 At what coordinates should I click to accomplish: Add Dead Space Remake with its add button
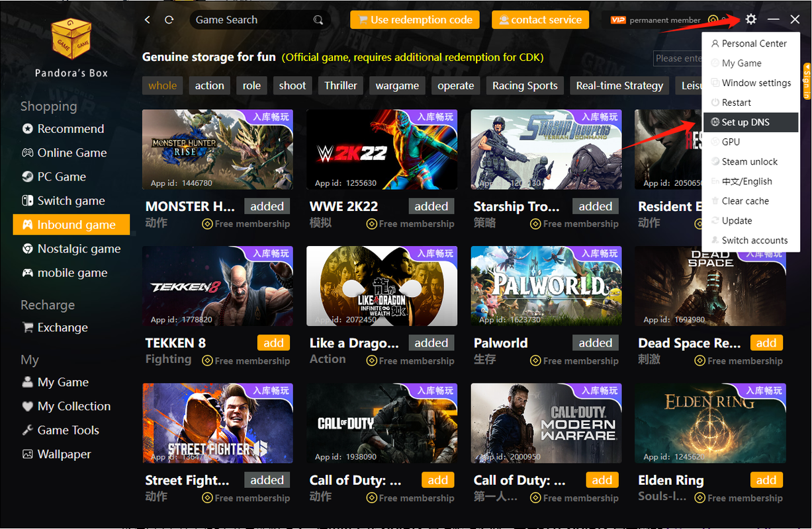coord(766,343)
